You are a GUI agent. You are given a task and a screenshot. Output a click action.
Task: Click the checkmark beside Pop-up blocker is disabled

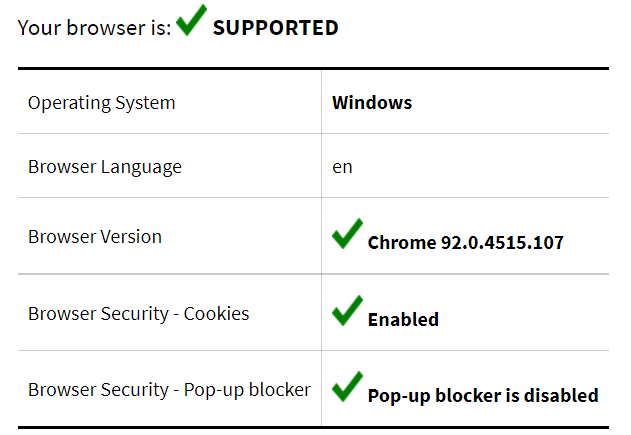pos(347,388)
